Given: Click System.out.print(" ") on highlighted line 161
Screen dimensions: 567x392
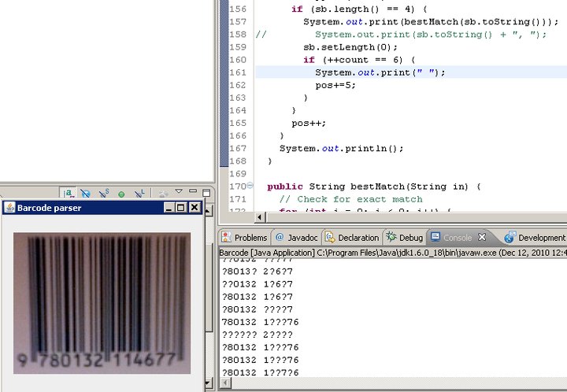Looking at the screenshot, I should pyautogui.click(x=380, y=72).
